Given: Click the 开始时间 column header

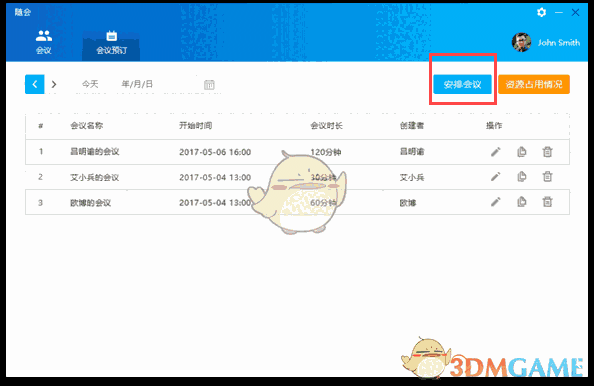Looking at the screenshot, I should tap(195, 126).
